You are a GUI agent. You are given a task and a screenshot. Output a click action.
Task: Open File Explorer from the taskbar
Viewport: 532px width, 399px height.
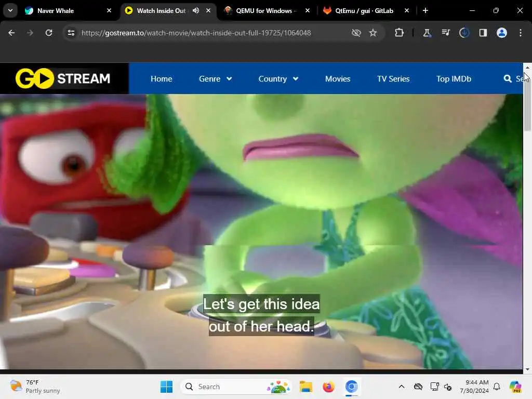click(305, 387)
